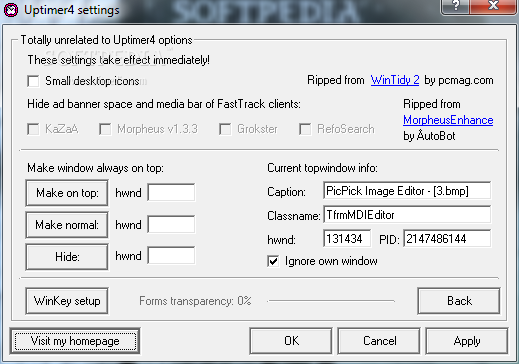519x364 pixels.
Task: Click 'Hide ad banner space' description text
Action: coord(164,104)
